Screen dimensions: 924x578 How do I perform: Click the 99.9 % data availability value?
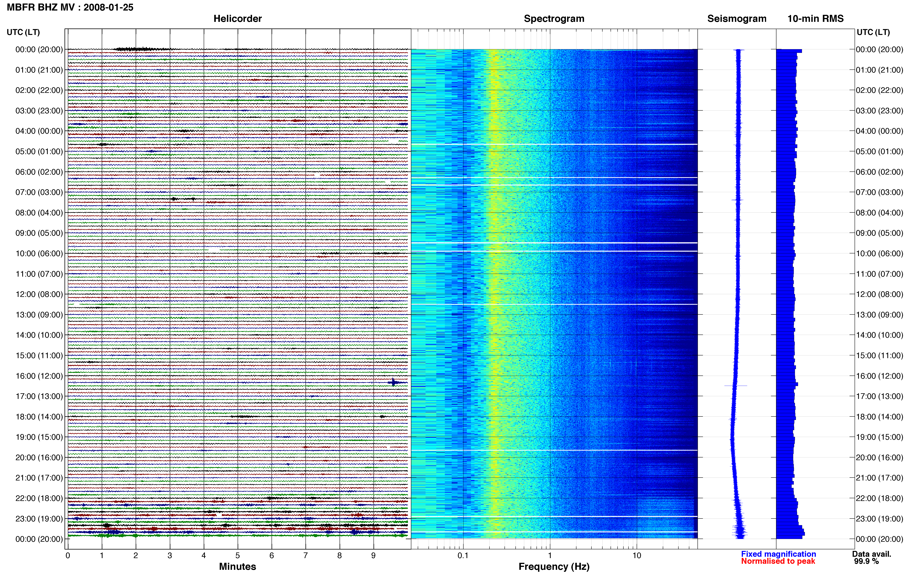click(x=866, y=561)
